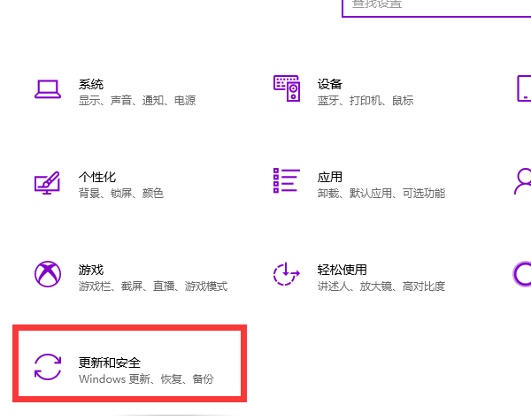Open the 游戏 settings title
This screenshot has width=531, height=420.
(91, 270)
